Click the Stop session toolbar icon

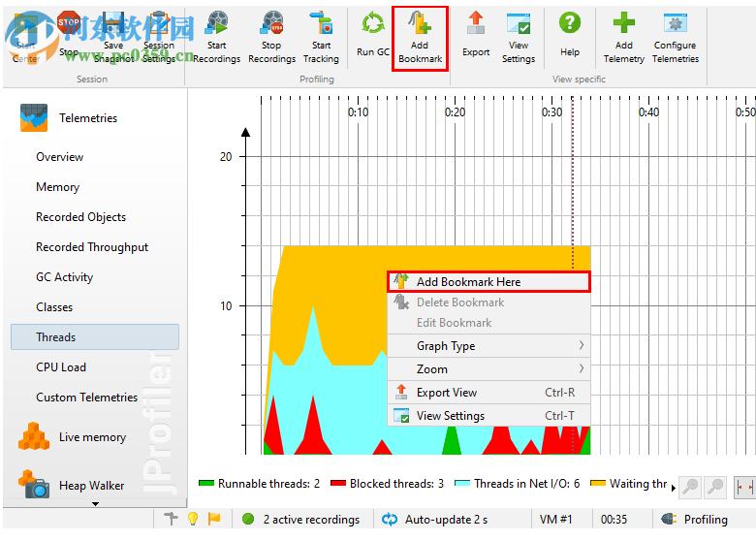tap(69, 22)
